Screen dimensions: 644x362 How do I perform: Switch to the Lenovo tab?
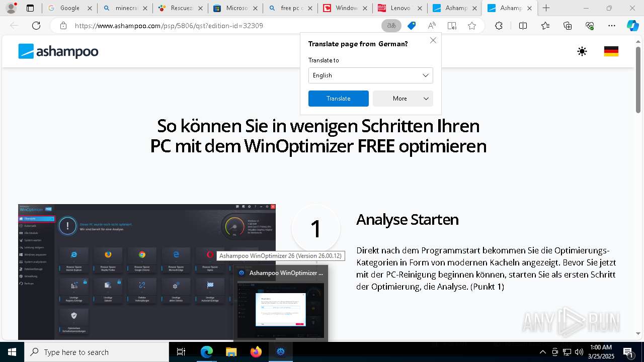click(x=401, y=8)
